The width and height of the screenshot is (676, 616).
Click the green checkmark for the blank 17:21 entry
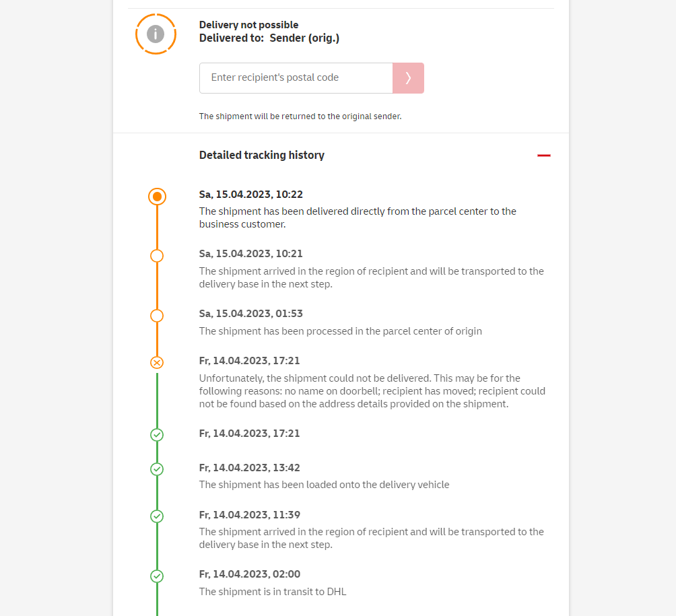157,435
